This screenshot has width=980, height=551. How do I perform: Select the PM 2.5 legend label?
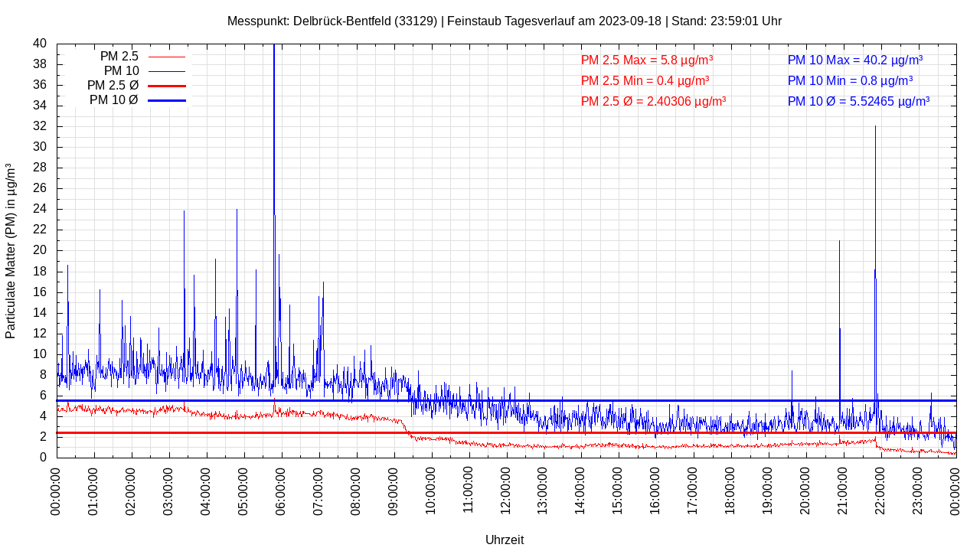point(119,57)
